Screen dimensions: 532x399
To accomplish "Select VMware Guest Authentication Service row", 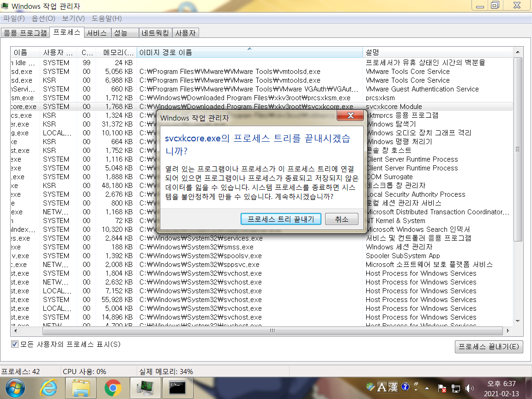I will click(x=261, y=89).
